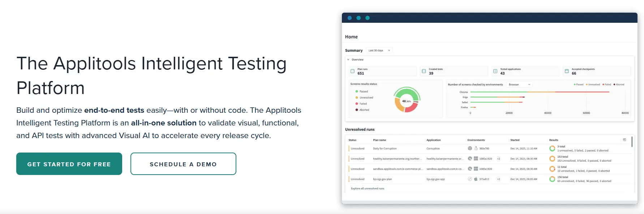Sort by the Results column header
The height and width of the screenshot is (214, 644).
[554, 140]
